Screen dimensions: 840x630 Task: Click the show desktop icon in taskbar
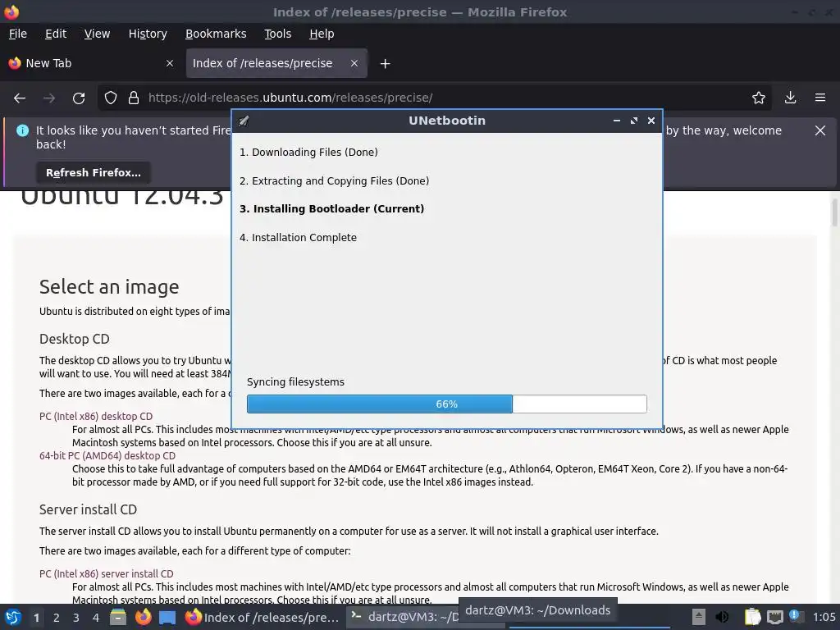(x=167, y=617)
